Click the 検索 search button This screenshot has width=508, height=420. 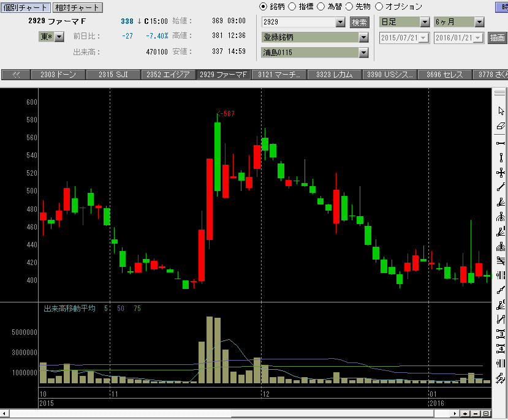point(359,22)
